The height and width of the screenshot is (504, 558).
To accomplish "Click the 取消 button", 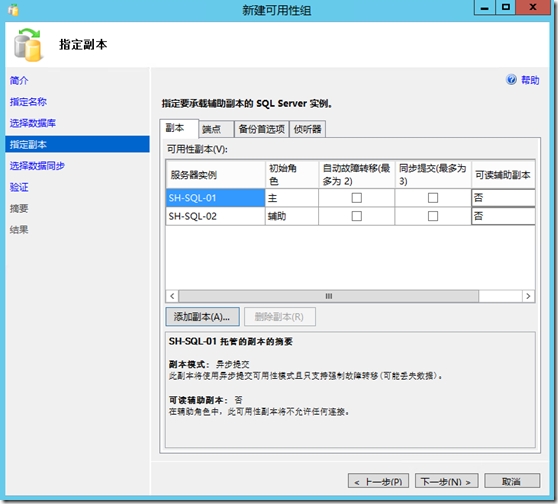I will [512, 481].
